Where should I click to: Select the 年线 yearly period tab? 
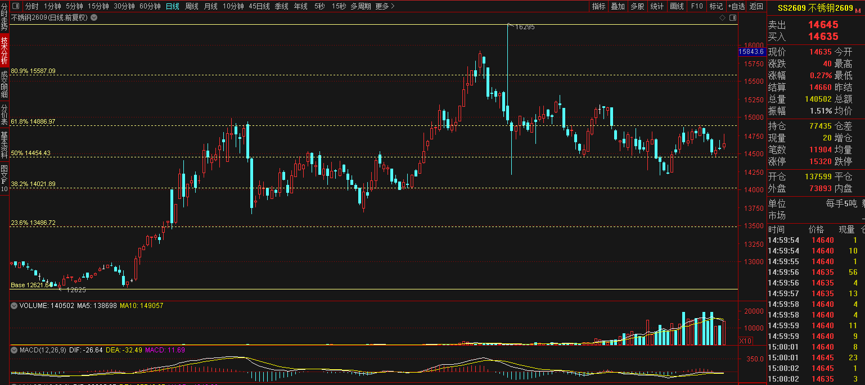(301, 7)
